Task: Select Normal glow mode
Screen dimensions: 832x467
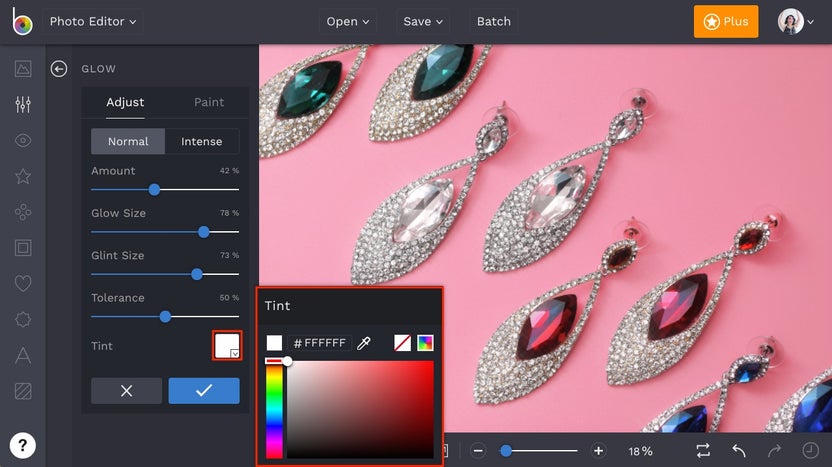Action: pyautogui.click(x=128, y=142)
